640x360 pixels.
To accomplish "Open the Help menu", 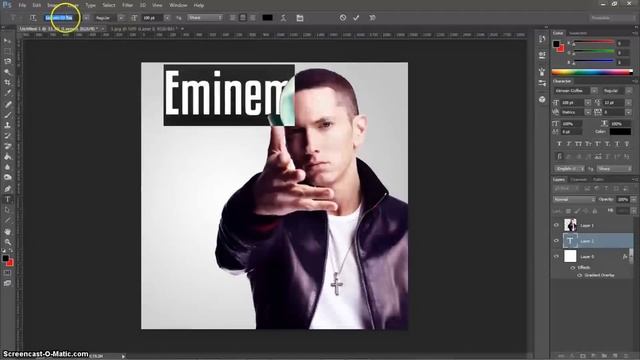I will pos(199,5).
